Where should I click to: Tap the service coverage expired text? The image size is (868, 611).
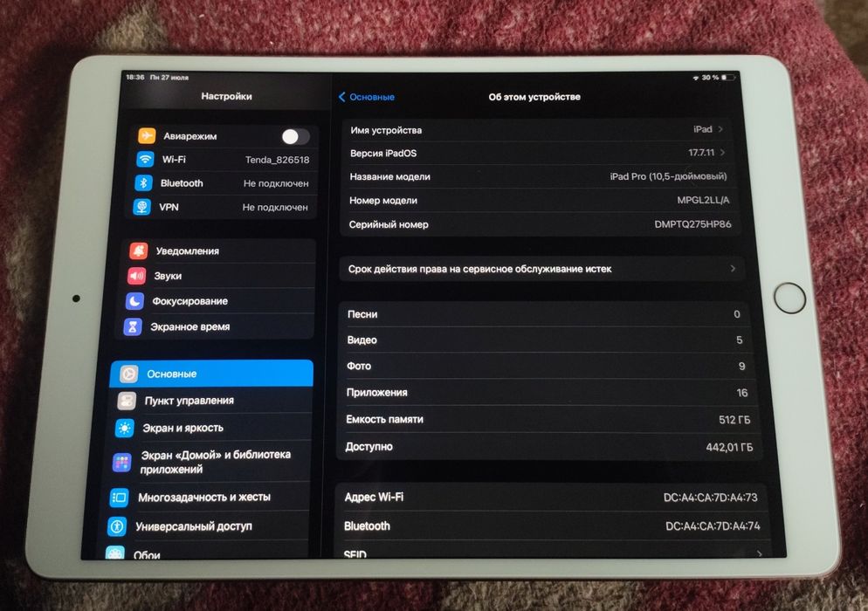(x=479, y=269)
